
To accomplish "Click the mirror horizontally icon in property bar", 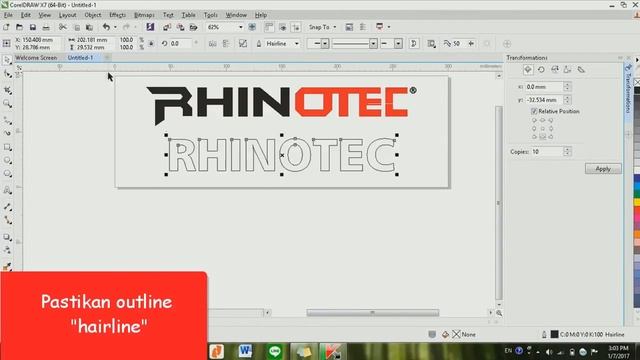I will [x=212, y=44].
